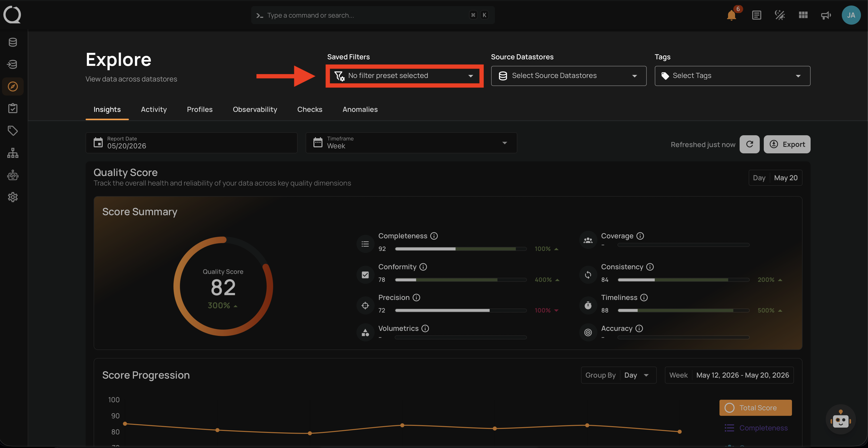Click the refresh button

click(749, 144)
